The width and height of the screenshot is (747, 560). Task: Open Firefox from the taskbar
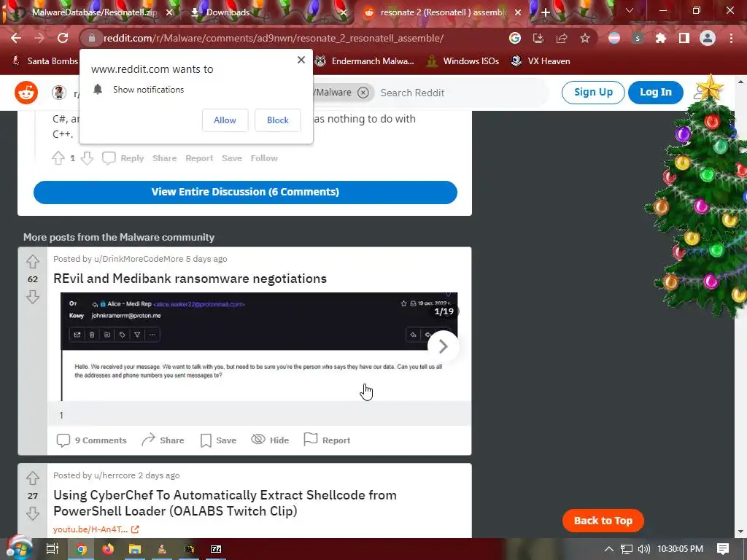pos(108,549)
